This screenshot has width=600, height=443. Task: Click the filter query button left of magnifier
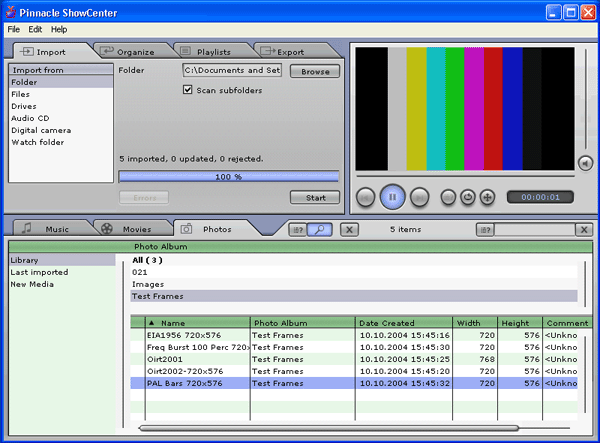click(298, 230)
